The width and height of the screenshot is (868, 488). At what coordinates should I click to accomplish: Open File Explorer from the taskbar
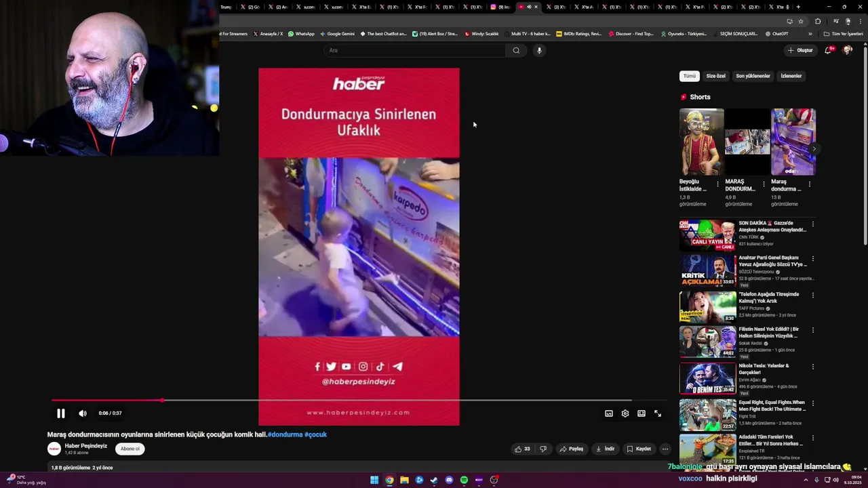pyautogui.click(x=404, y=480)
